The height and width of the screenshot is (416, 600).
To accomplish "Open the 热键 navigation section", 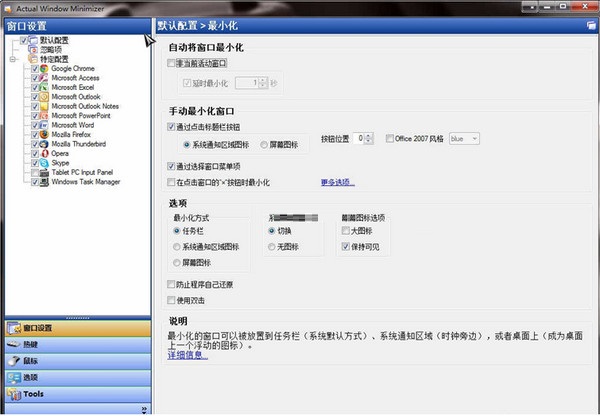I will click(78, 344).
